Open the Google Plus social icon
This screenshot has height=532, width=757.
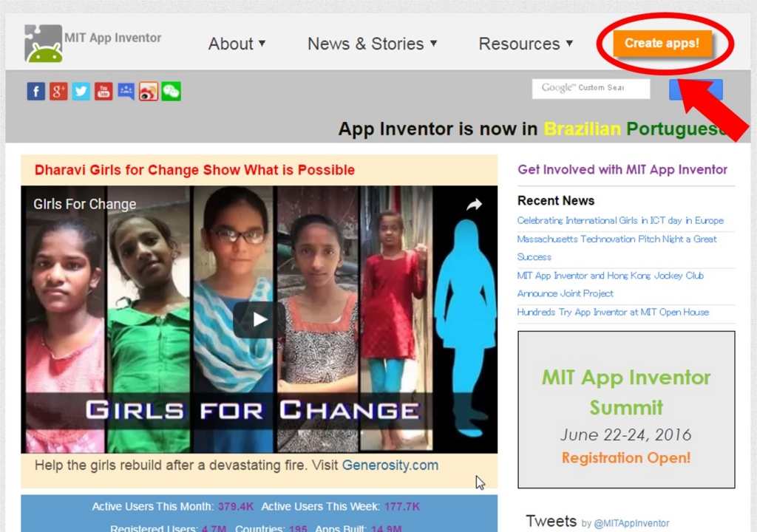pos(58,91)
